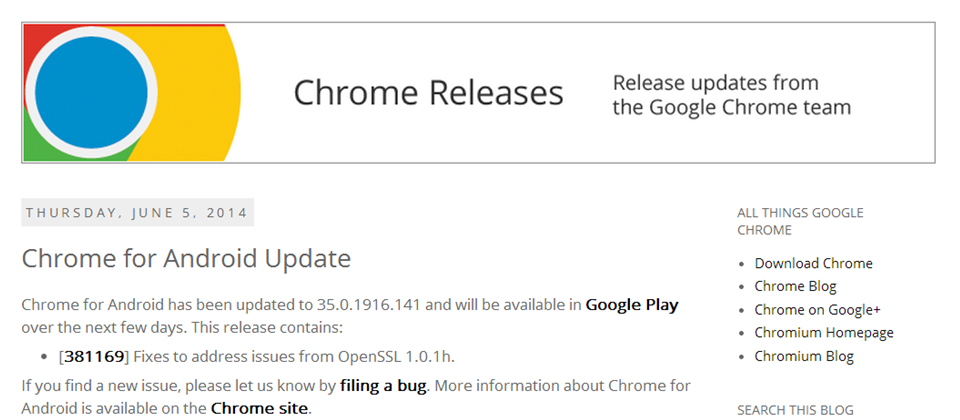This screenshot has width=960, height=420.
Task: Visit the Chrome site link
Action: click(259, 408)
